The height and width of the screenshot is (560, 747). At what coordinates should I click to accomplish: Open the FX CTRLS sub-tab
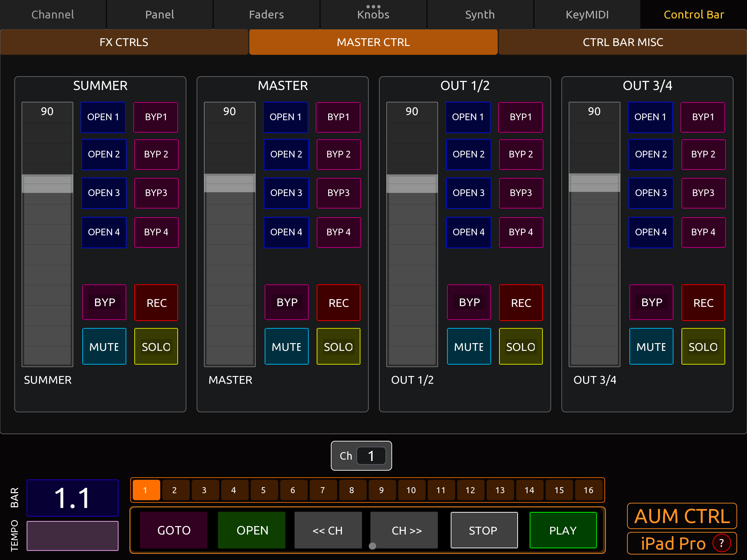click(124, 42)
